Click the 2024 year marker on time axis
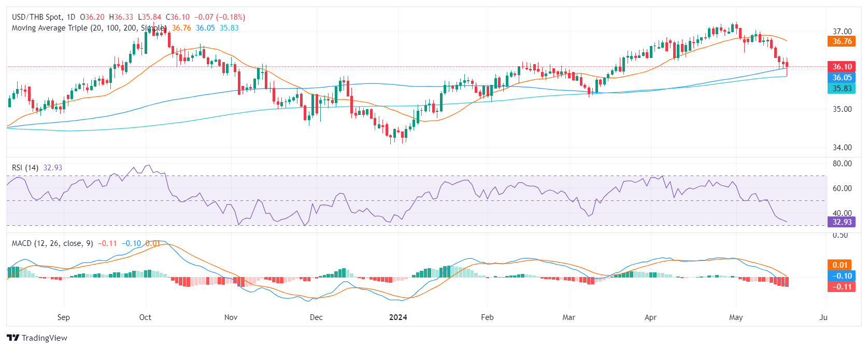 [398, 317]
